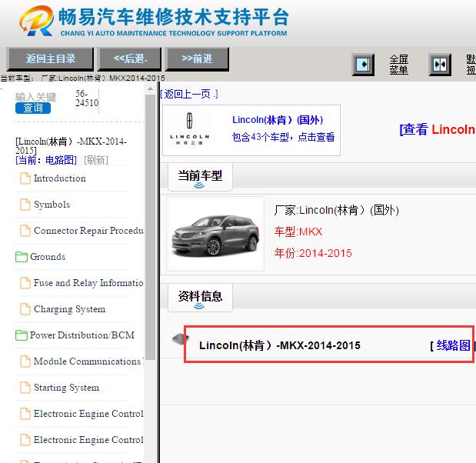Expand the Grounds folder icon
Screen dimensions: 476x463
pyautogui.click(x=22, y=257)
